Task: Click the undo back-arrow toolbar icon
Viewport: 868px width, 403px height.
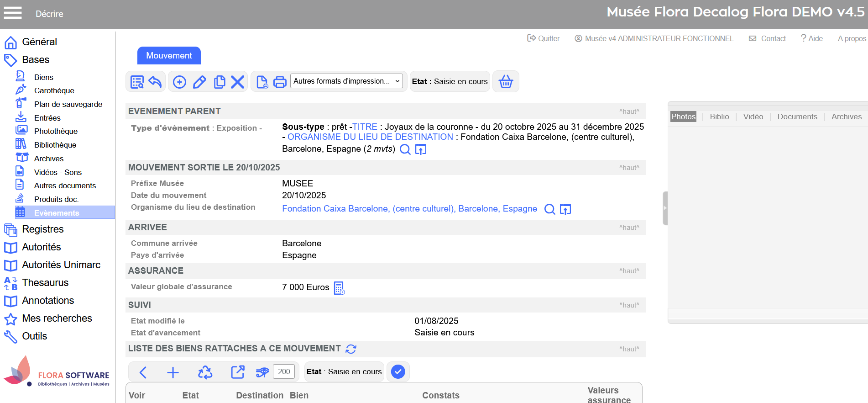Action: pyautogui.click(x=155, y=82)
